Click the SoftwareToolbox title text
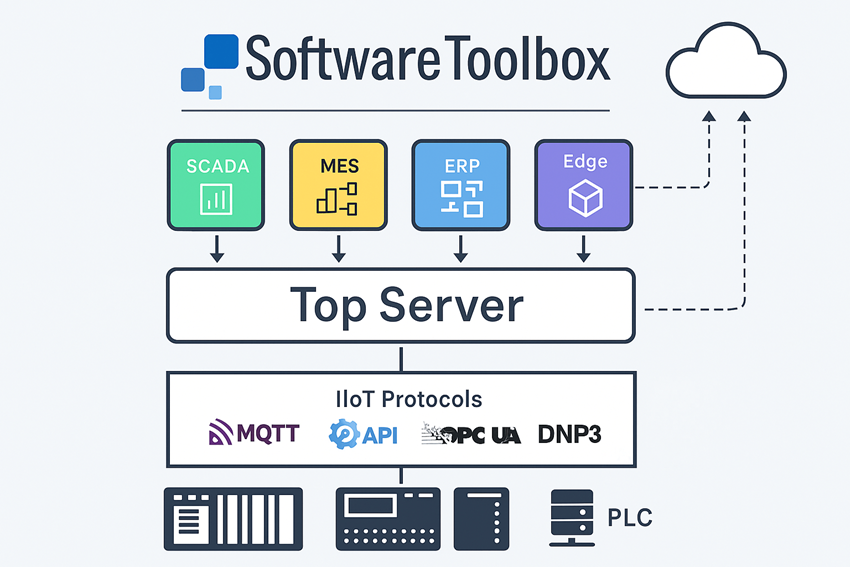The image size is (850, 567). (427, 60)
